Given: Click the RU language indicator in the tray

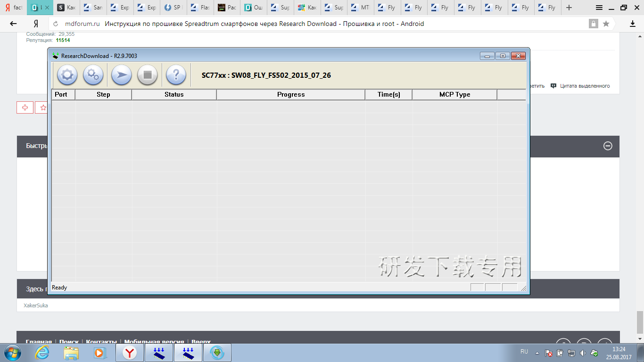Looking at the screenshot, I should (524, 352).
